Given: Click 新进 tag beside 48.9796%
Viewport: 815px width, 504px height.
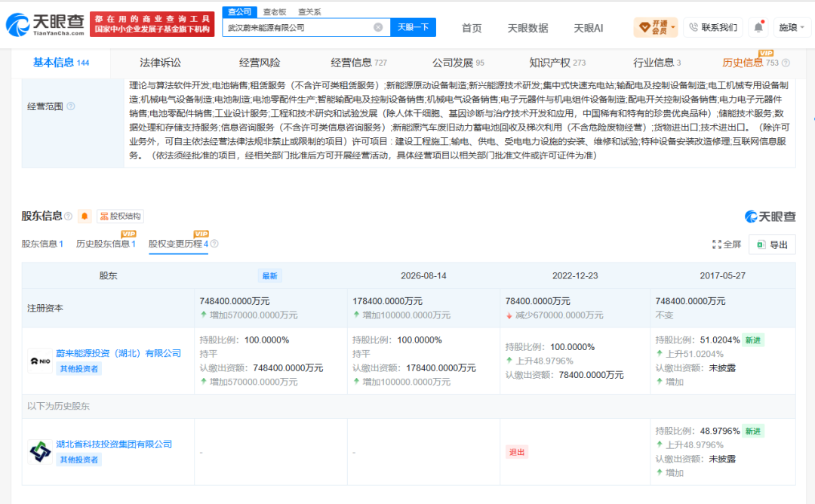Looking at the screenshot, I should pos(753,432).
